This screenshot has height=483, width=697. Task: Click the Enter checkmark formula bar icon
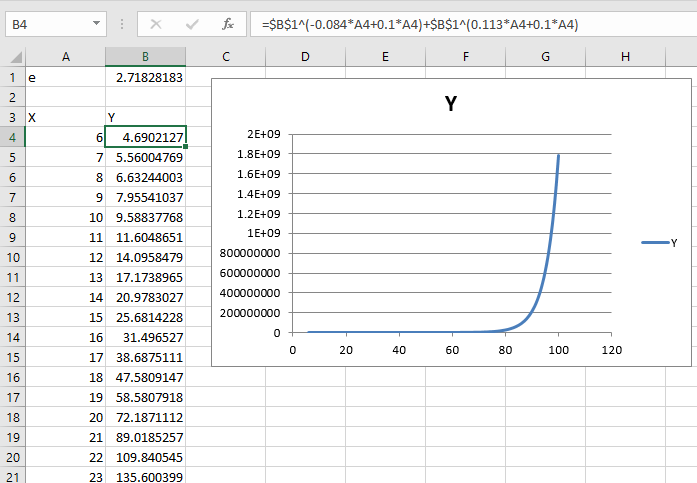pyautogui.click(x=192, y=24)
